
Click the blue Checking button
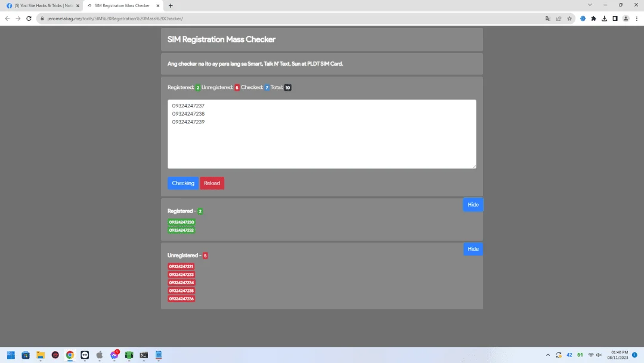(x=183, y=183)
